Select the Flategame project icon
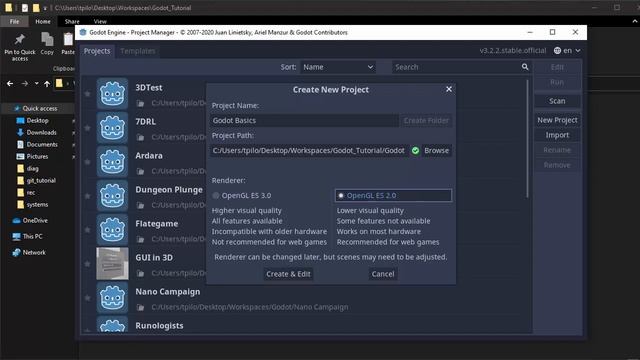 [112, 230]
